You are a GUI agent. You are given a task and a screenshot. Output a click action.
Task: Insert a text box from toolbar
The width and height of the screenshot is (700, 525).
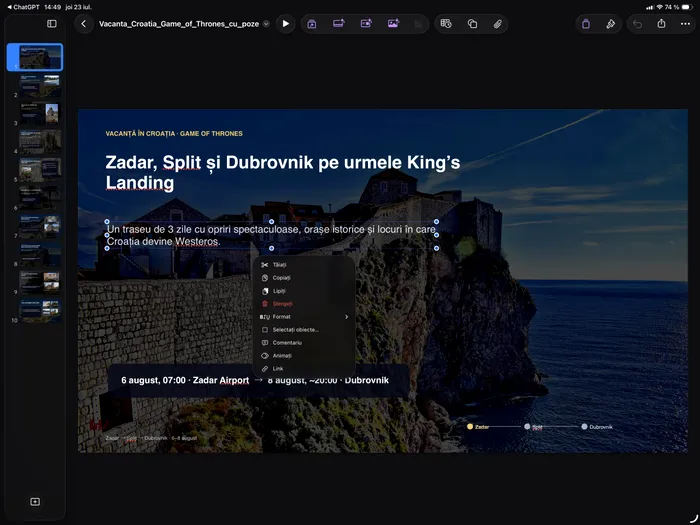[x=339, y=24]
